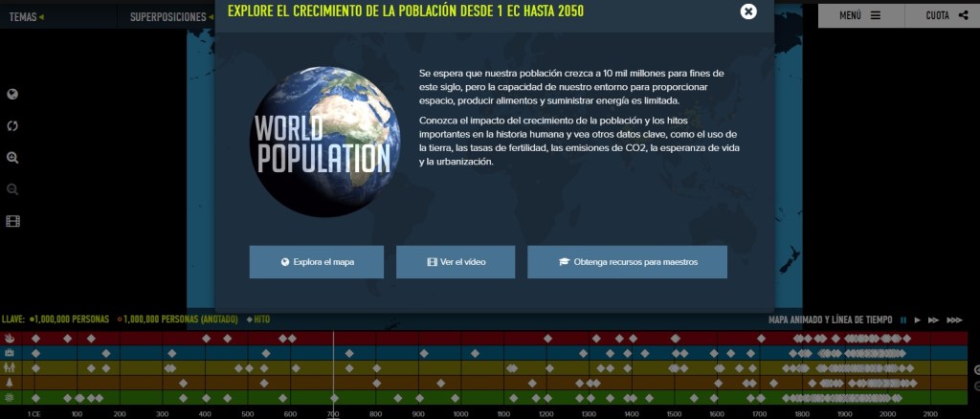This screenshot has height=419, width=980.
Task: Pause the animated map timeline
Action: pyautogui.click(x=902, y=320)
